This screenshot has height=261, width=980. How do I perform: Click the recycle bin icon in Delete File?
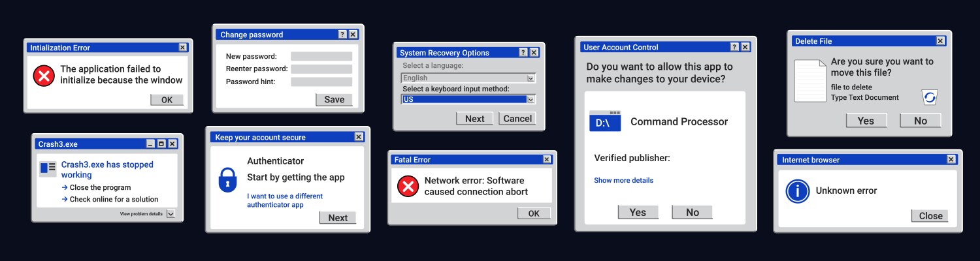pyautogui.click(x=929, y=97)
